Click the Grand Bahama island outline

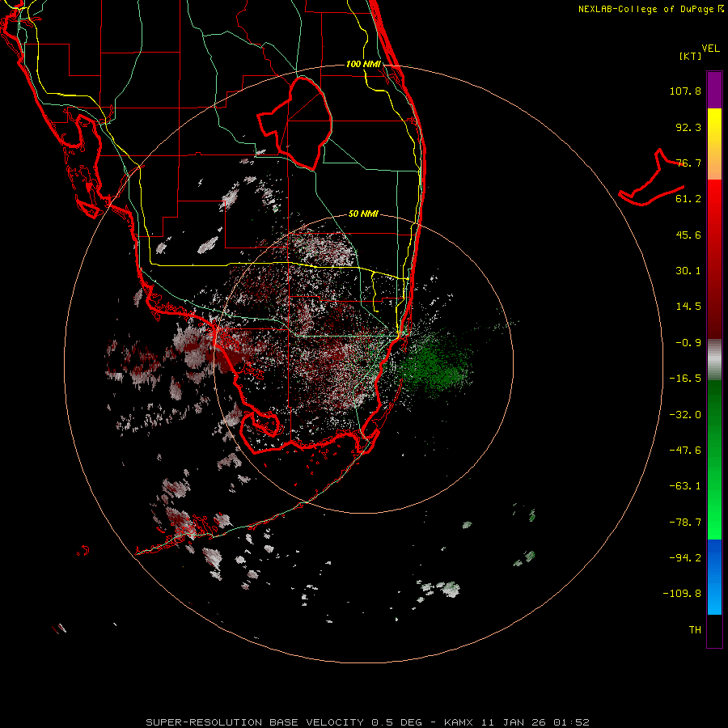point(650,179)
